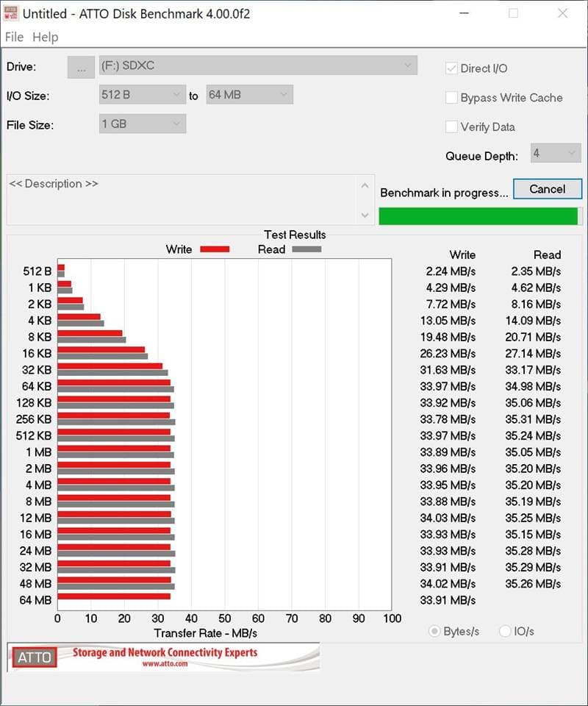This screenshot has height=706, width=588.
Task: Click the green benchmark progress bar
Action: 480,216
